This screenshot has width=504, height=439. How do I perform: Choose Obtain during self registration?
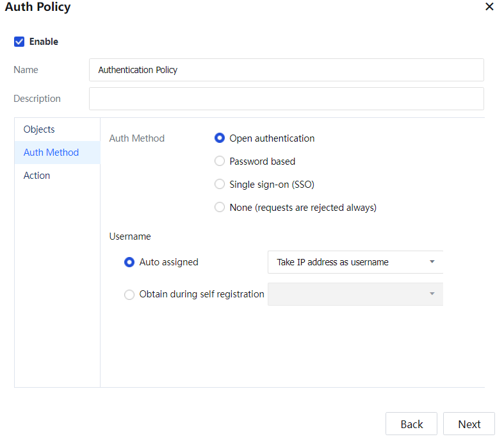point(129,295)
